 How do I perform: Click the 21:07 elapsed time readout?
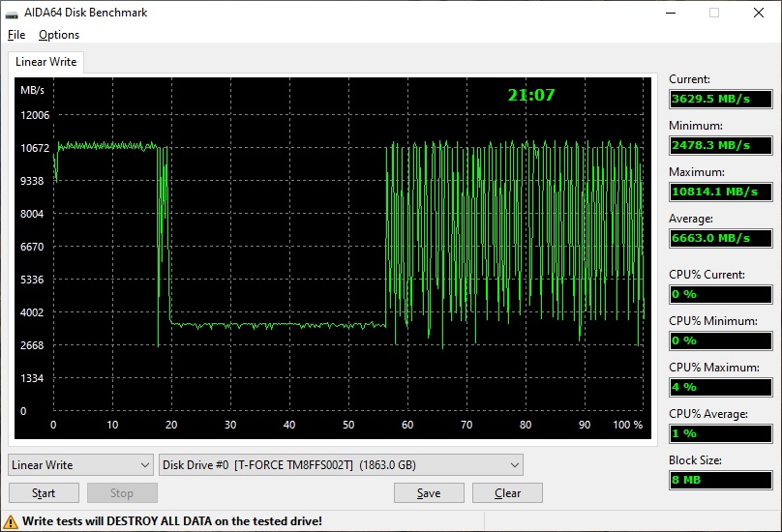click(531, 95)
